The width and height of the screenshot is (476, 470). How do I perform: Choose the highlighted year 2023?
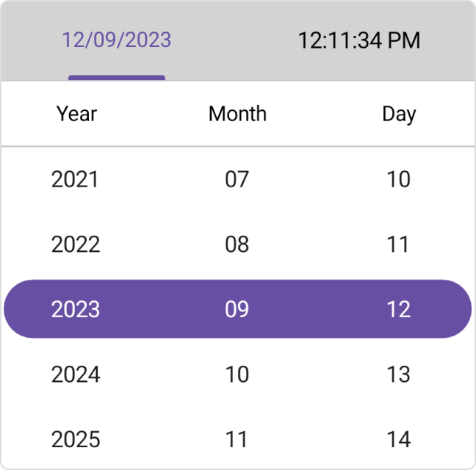(76, 309)
